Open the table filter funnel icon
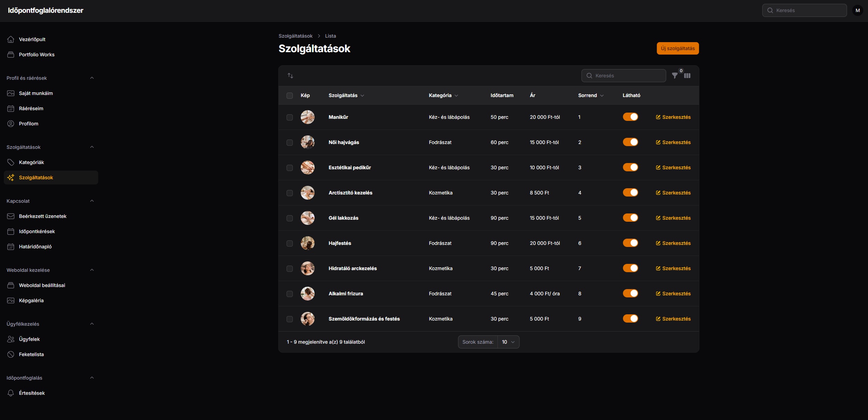Image resolution: width=868 pixels, height=420 pixels. [x=674, y=76]
